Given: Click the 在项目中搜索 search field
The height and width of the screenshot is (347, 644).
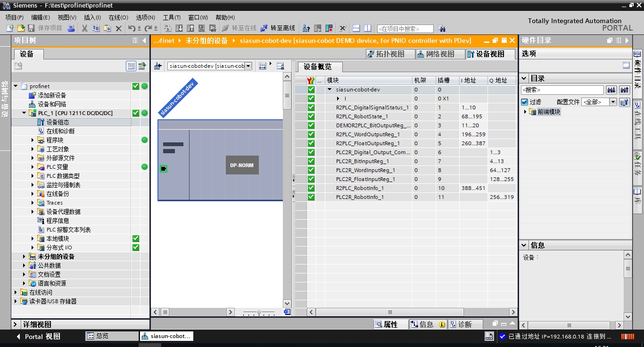Looking at the screenshot, I should [405, 29].
